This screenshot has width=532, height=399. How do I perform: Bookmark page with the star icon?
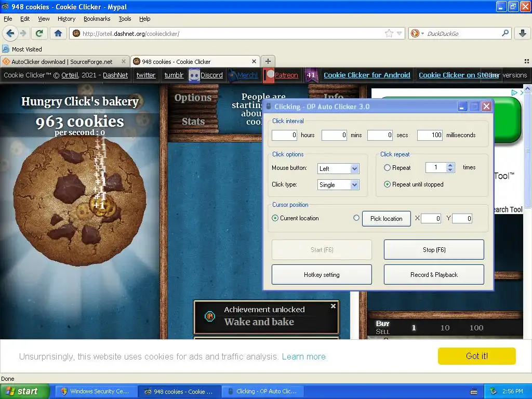[x=389, y=33]
